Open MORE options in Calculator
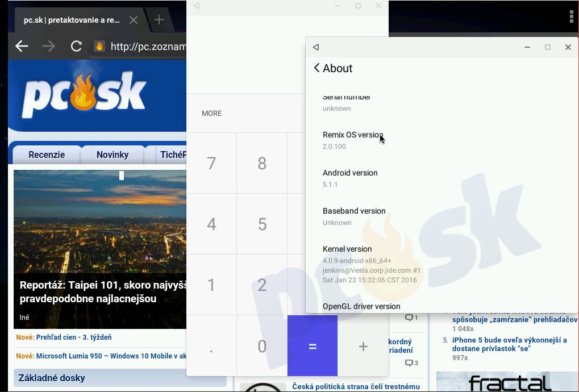 point(211,113)
